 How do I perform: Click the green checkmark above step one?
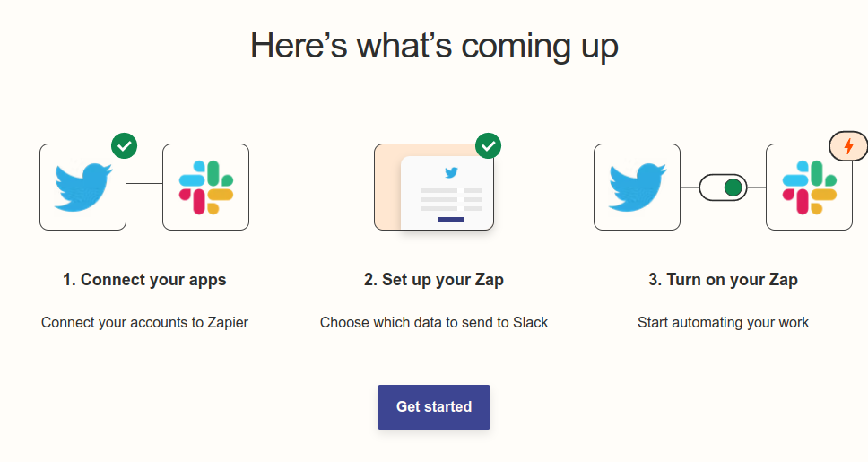(x=124, y=145)
